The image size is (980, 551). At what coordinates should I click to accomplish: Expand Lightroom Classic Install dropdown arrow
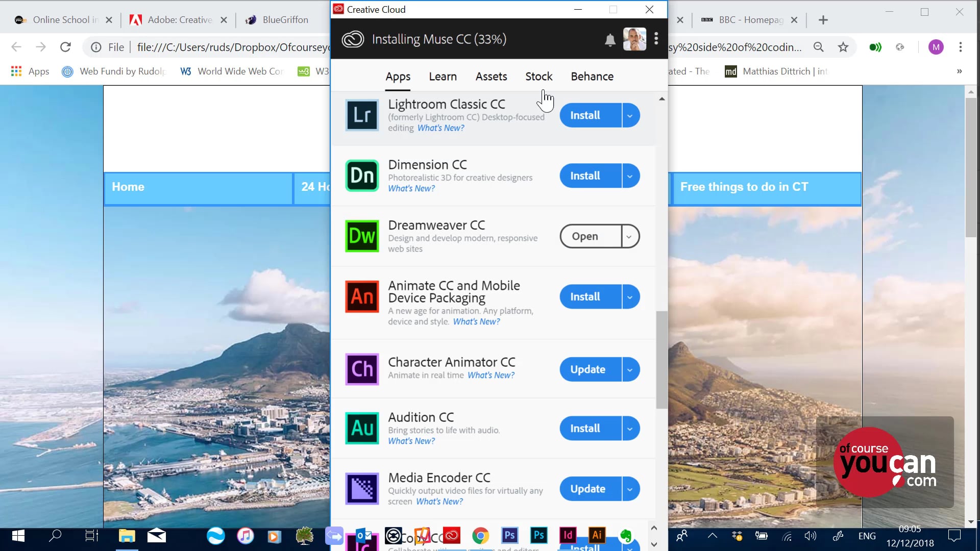pyautogui.click(x=630, y=115)
